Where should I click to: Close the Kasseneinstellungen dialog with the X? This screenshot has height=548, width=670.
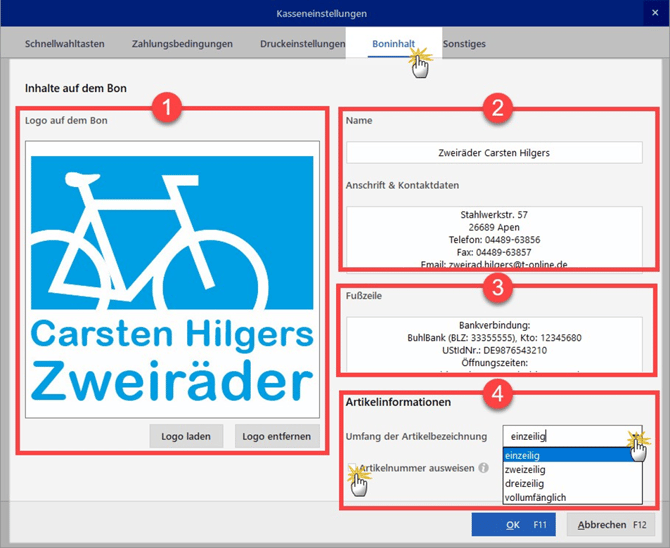point(655,13)
